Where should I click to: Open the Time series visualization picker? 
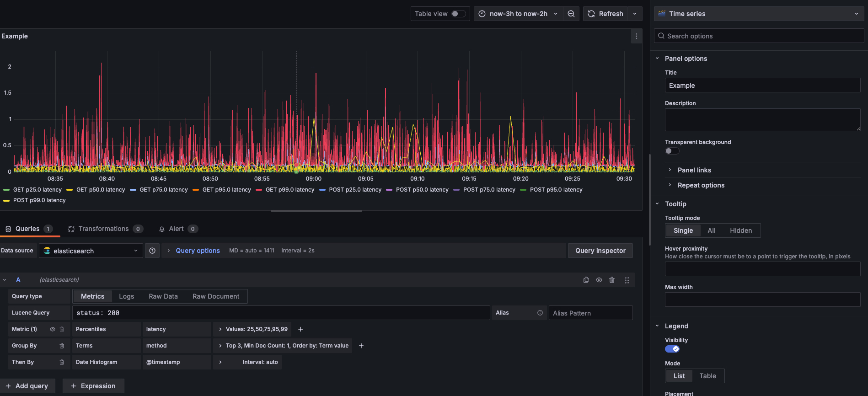[758, 14]
